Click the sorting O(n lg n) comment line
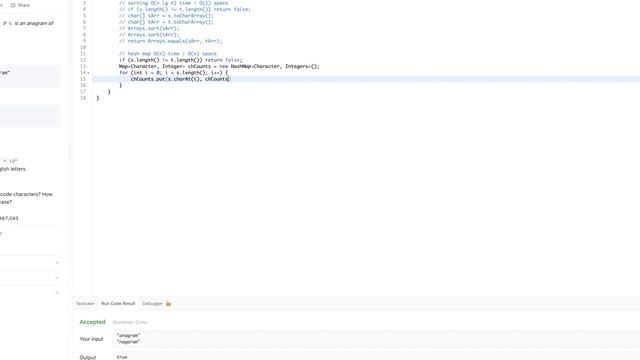 click(173, 3)
